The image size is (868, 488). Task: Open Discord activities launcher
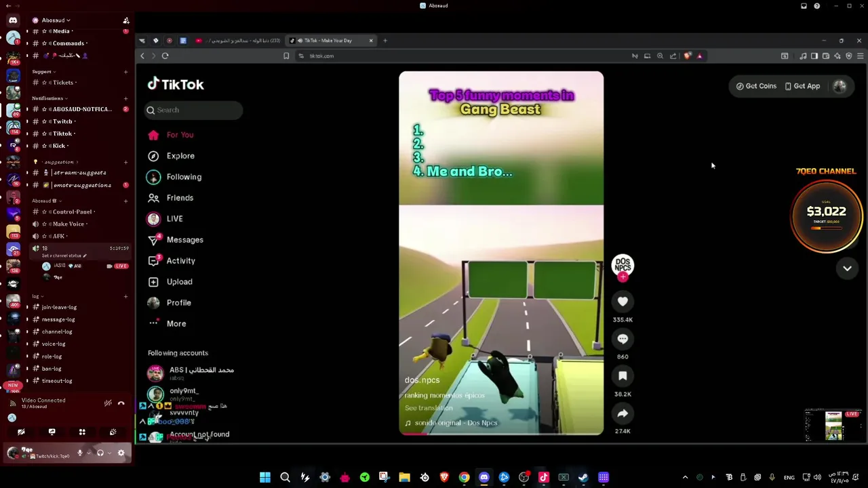click(x=82, y=432)
